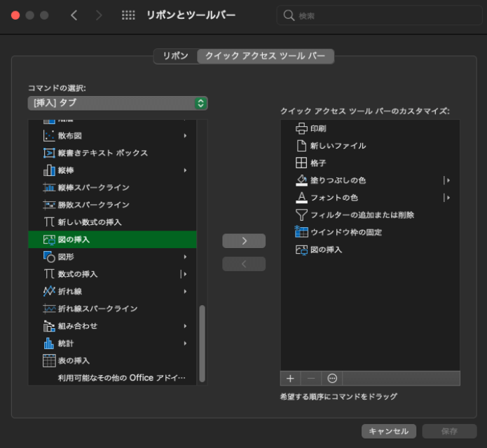The width and height of the screenshot is (487, 448).
Task: Select the フィルターの追加または削除 funnel icon
Action: point(301,215)
